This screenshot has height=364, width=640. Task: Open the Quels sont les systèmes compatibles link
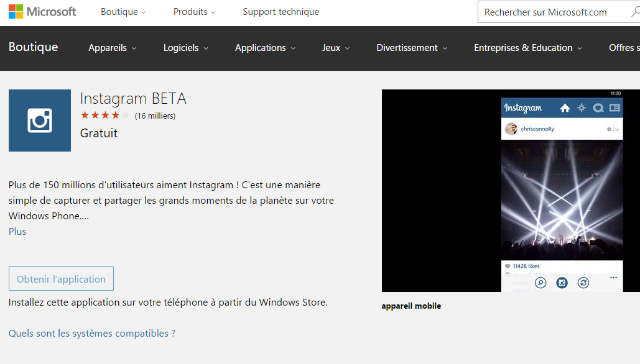tap(92, 334)
